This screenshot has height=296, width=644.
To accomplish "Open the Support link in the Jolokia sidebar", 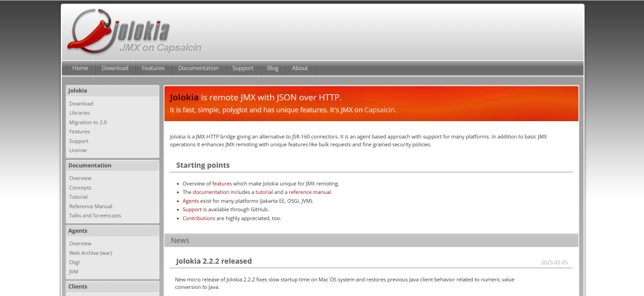I will tap(79, 141).
